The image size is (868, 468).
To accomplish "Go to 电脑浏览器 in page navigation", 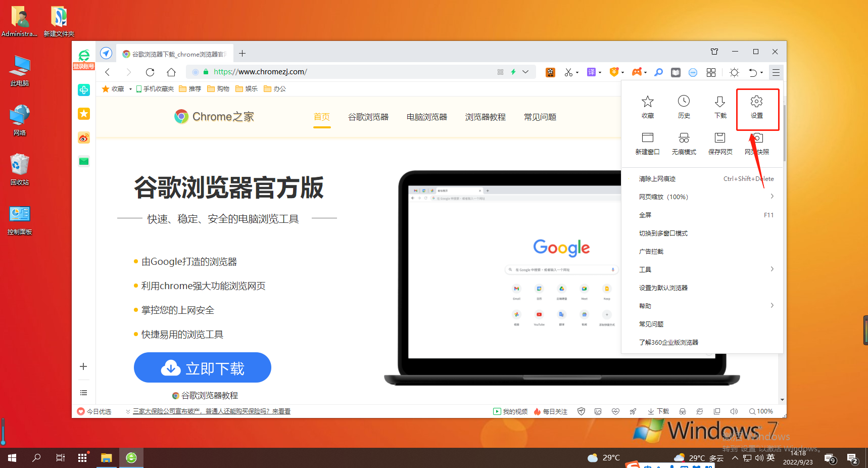I will tap(427, 117).
